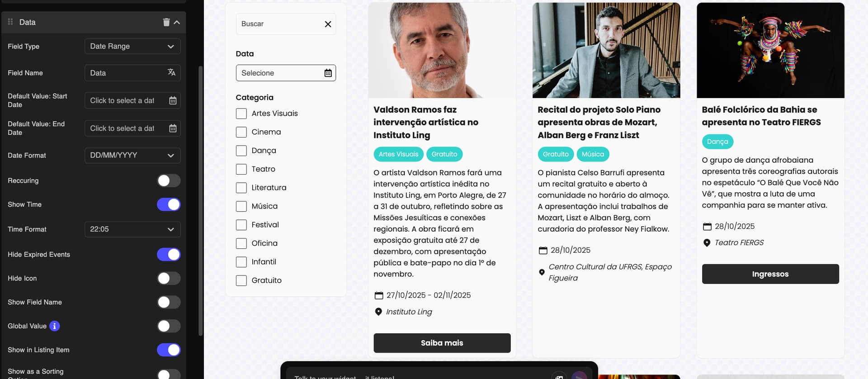This screenshot has height=379, width=868.
Task: Delete the Data field with trash icon
Action: (166, 22)
